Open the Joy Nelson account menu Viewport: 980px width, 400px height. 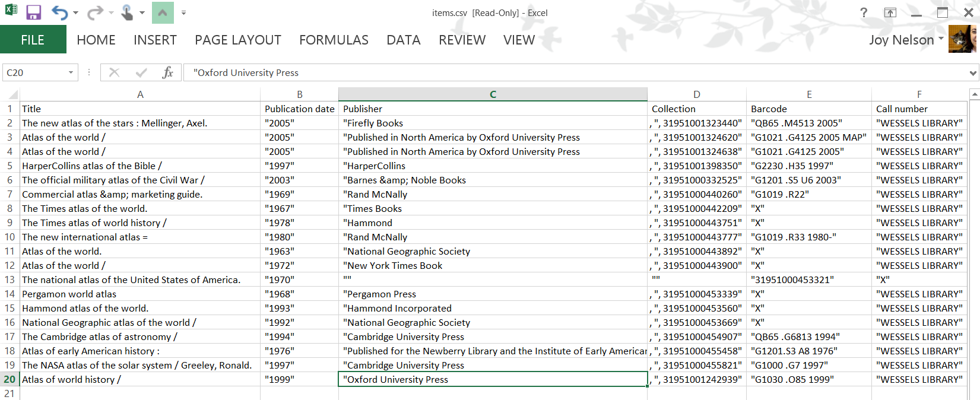click(x=906, y=40)
